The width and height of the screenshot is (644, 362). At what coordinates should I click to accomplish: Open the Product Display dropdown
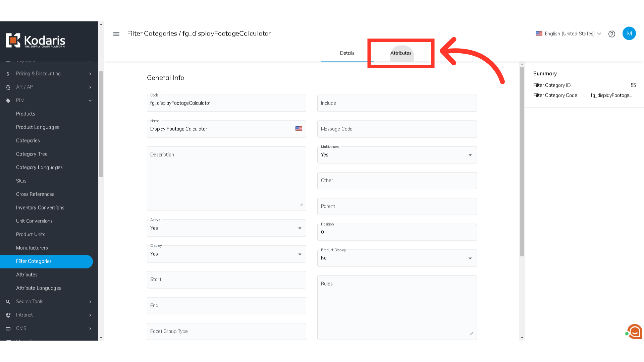click(397, 258)
